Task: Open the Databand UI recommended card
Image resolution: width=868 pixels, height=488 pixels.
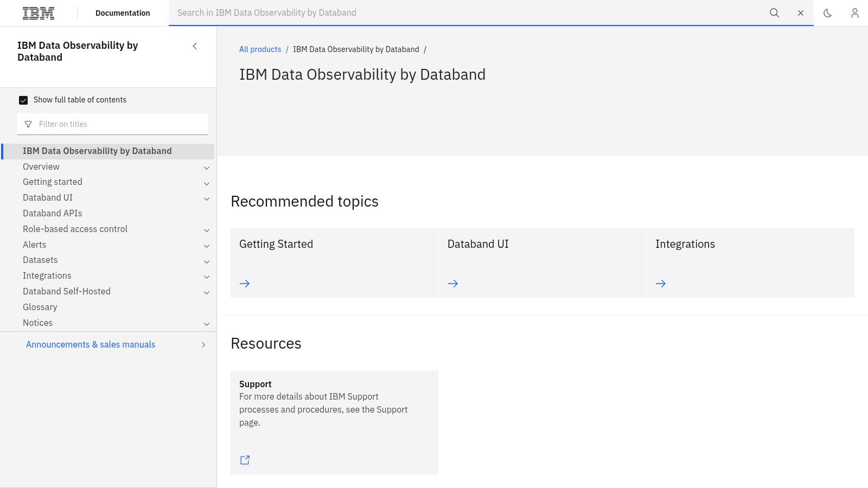Action: [542, 263]
